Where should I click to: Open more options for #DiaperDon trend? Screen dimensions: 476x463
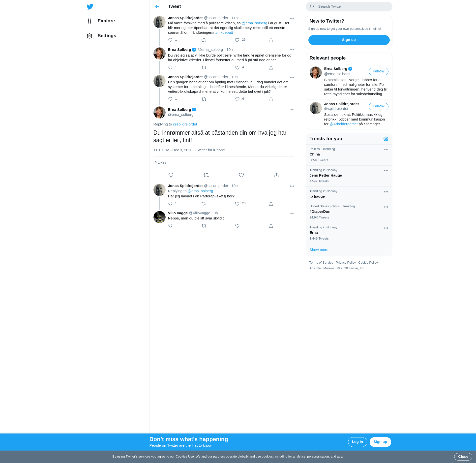pyautogui.click(x=386, y=207)
